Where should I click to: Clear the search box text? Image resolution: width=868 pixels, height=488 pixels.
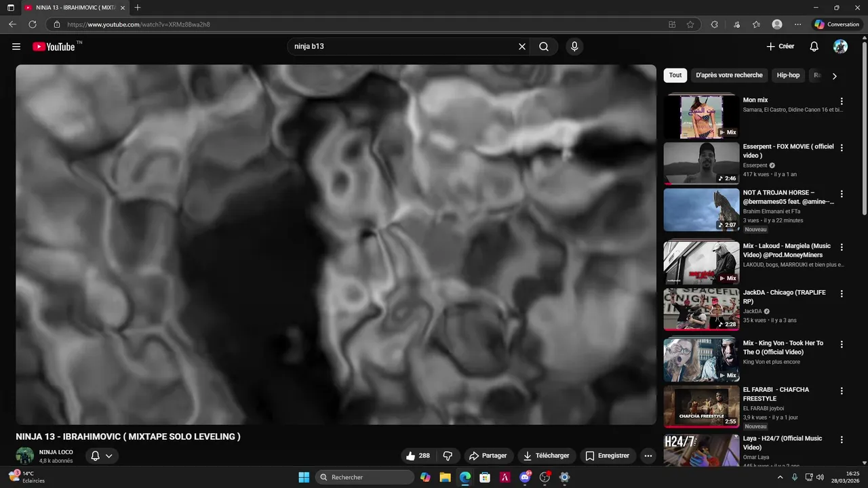click(522, 47)
